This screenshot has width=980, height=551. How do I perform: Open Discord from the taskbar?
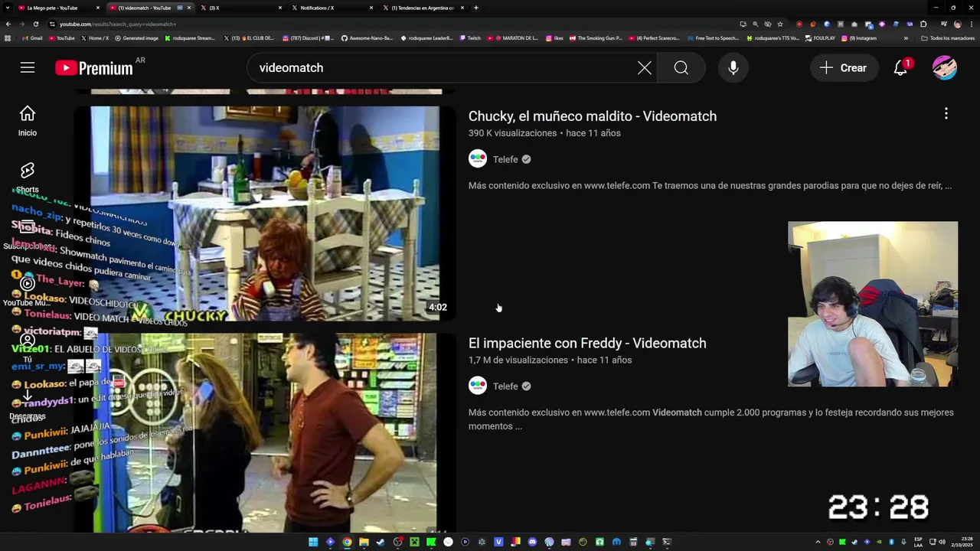point(532,542)
